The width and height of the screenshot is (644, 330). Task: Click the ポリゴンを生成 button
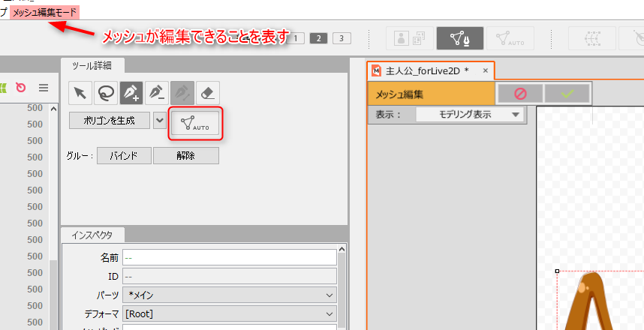[x=110, y=121]
